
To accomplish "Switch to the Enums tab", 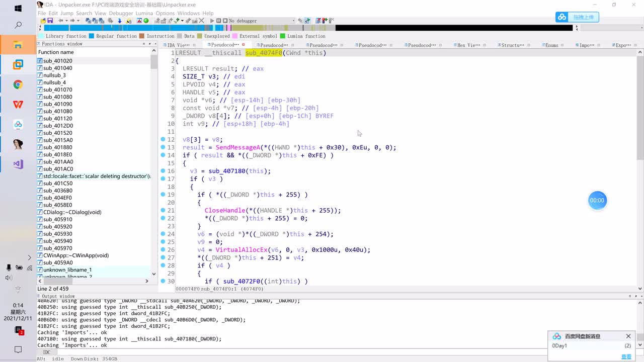I will (551, 45).
